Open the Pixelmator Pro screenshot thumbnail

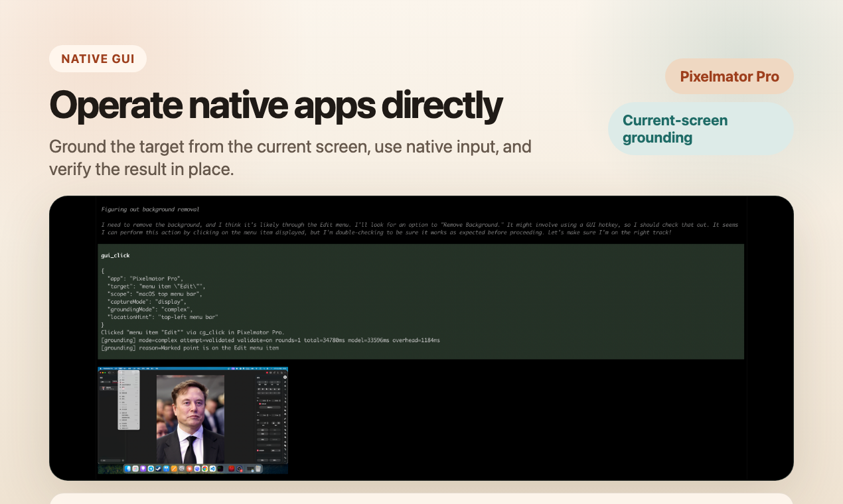coord(193,420)
